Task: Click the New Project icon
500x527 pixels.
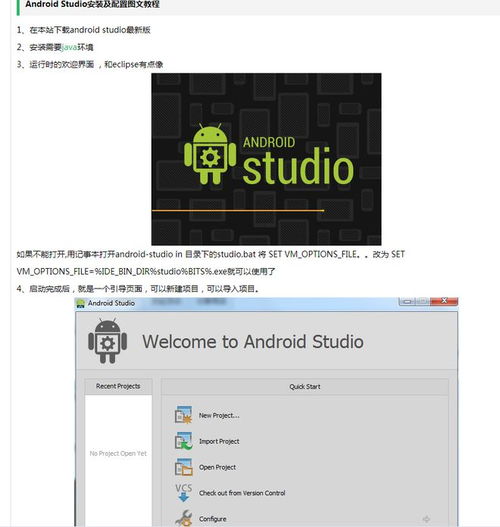Action: [x=183, y=415]
